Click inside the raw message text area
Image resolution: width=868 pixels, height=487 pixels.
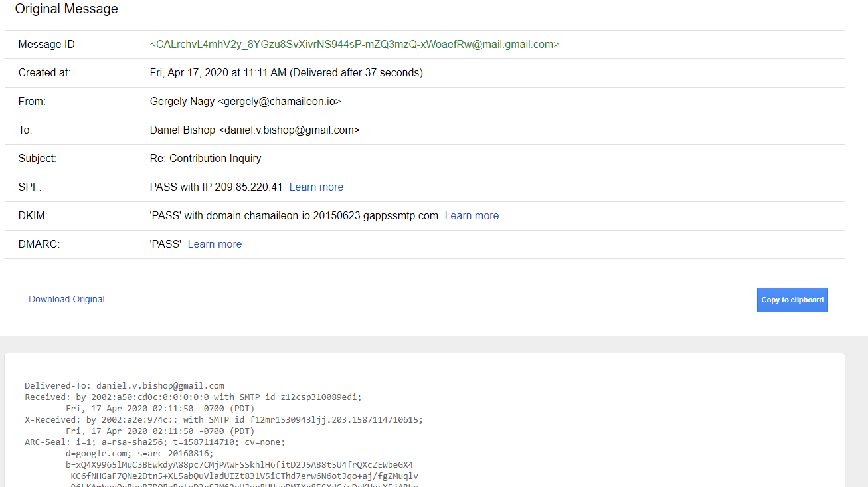(432, 432)
